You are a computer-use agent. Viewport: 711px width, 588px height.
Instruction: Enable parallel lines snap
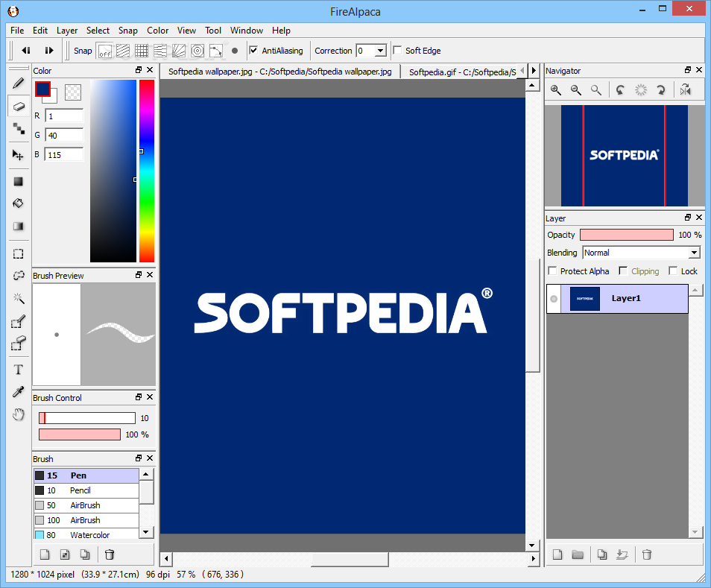[x=123, y=51]
